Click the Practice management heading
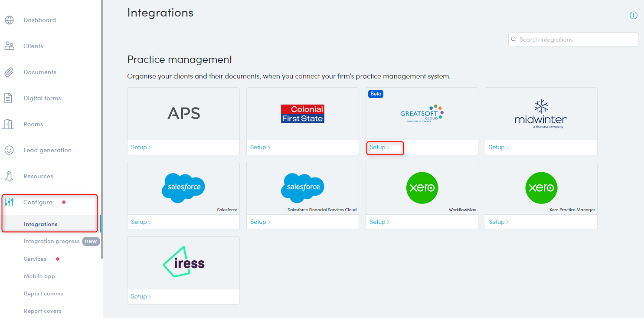 coord(180,59)
